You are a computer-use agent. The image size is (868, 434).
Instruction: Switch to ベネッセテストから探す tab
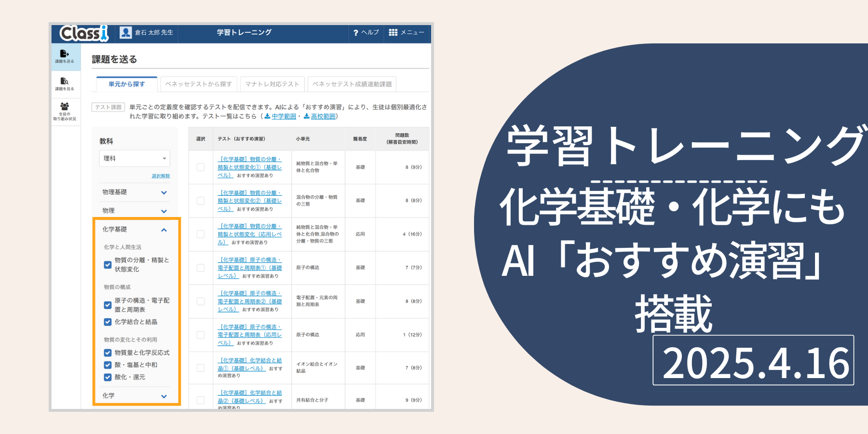(199, 84)
